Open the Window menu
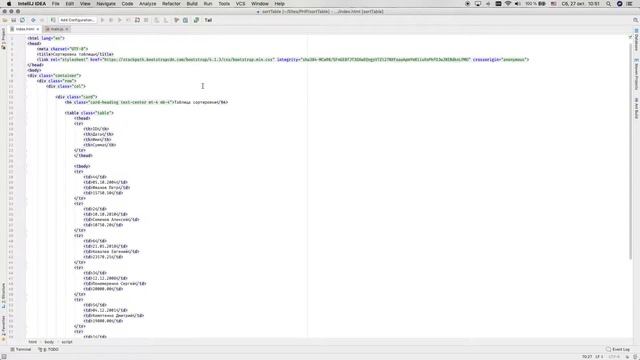This screenshot has height=360, width=640. pyautogui.click(x=260, y=4)
